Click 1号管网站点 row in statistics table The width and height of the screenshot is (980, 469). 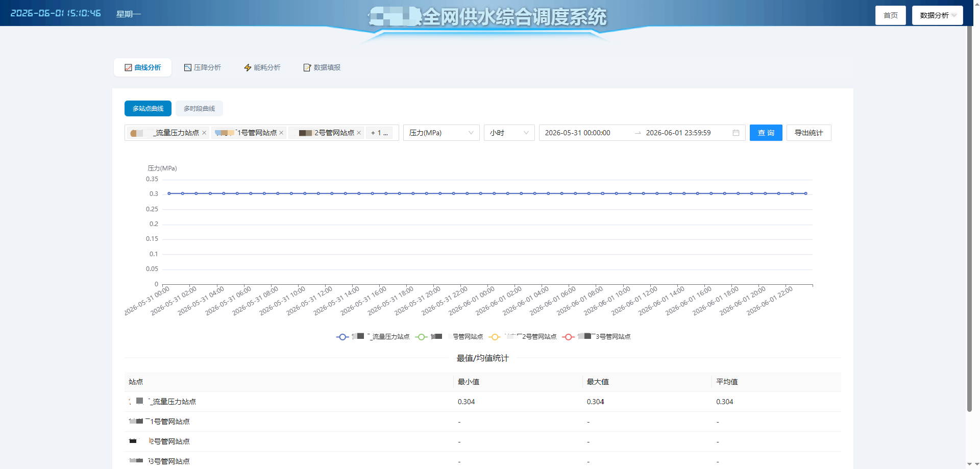[483, 422]
